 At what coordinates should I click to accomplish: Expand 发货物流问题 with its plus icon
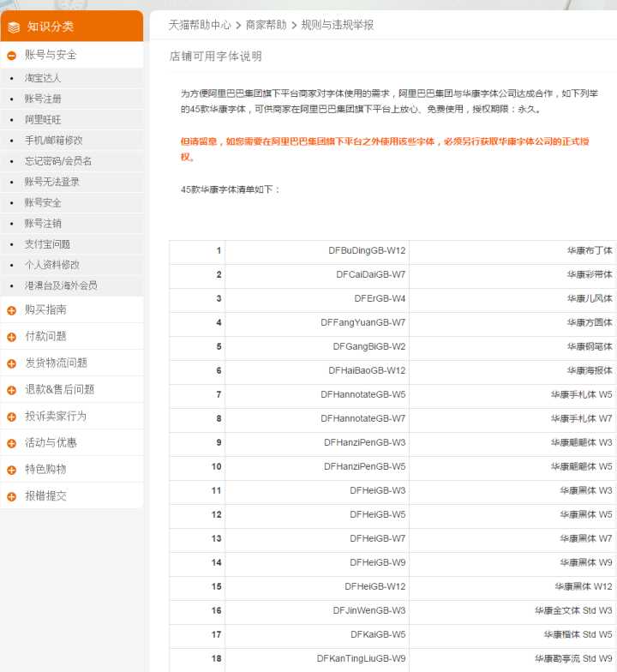(x=12, y=363)
